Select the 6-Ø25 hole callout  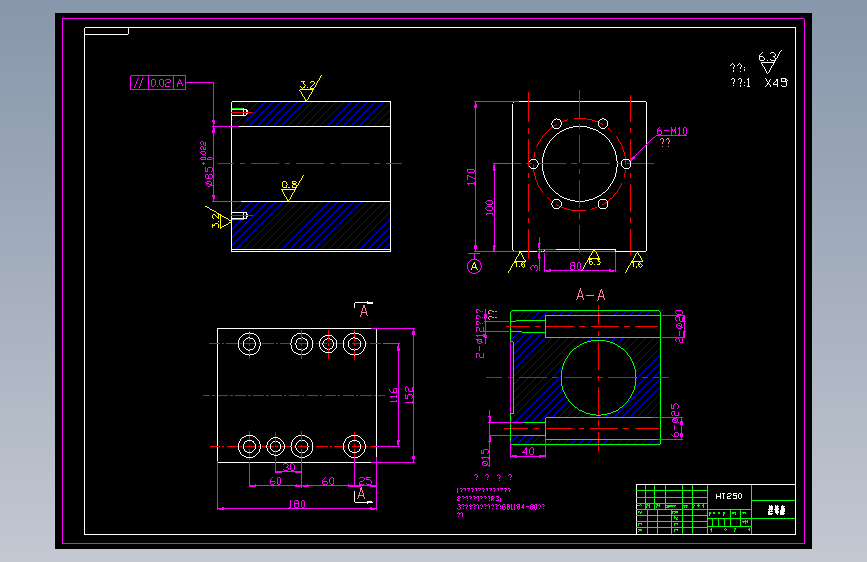(x=676, y=421)
